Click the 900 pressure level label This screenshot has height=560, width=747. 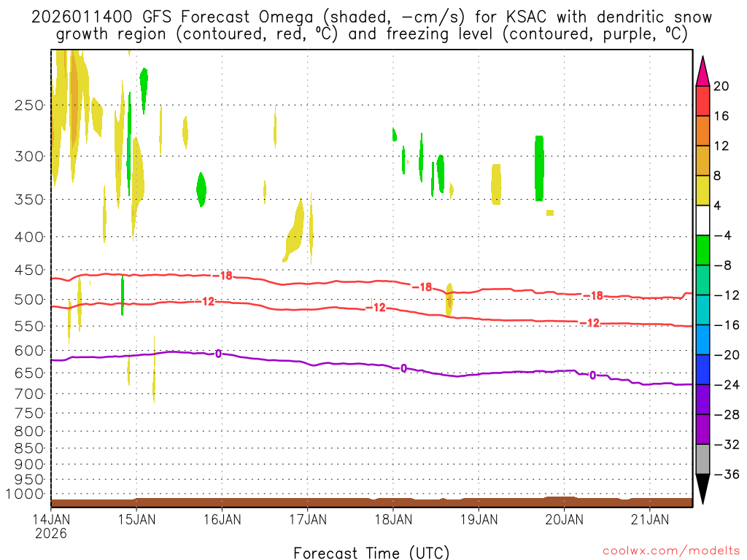[29, 464]
